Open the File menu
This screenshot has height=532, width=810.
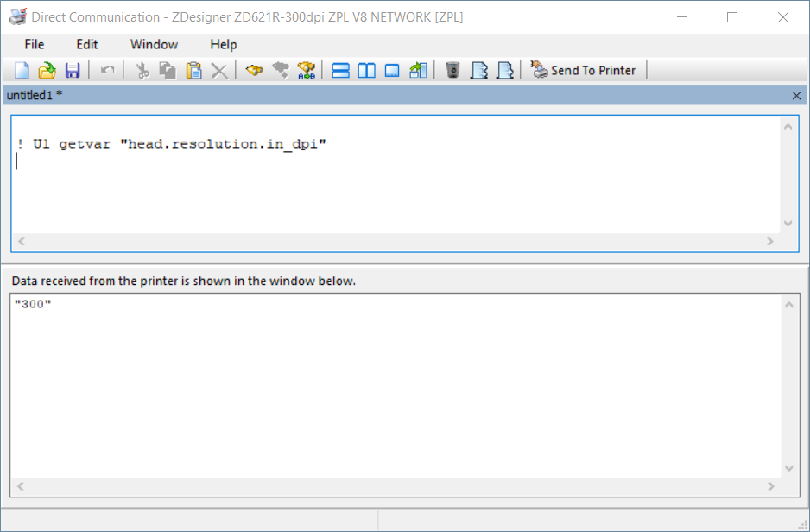[x=34, y=44]
